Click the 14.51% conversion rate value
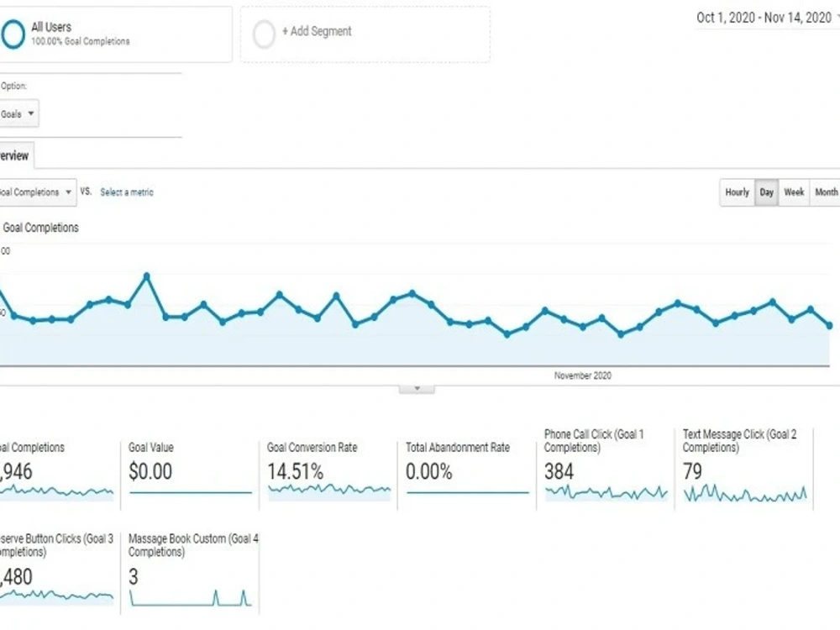This screenshot has width=840, height=630. pyautogui.click(x=295, y=472)
